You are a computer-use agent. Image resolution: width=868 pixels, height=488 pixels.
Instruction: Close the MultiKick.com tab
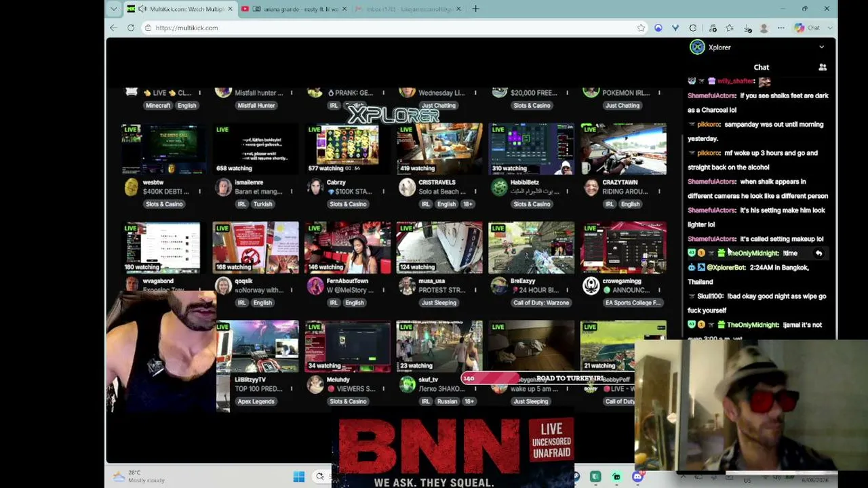(x=231, y=9)
